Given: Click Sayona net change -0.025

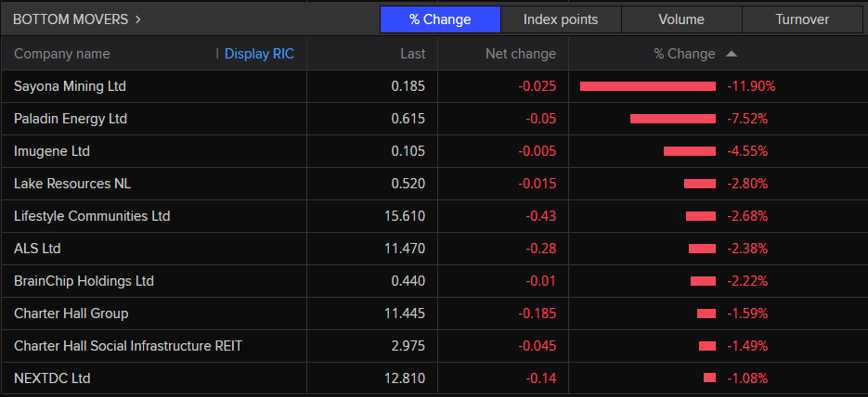Looking at the screenshot, I should coord(537,86).
